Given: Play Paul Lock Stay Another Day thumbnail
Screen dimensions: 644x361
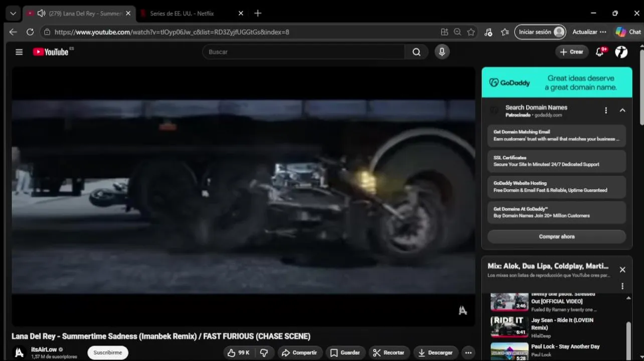Looking at the screenshot, I should [509, 352].
